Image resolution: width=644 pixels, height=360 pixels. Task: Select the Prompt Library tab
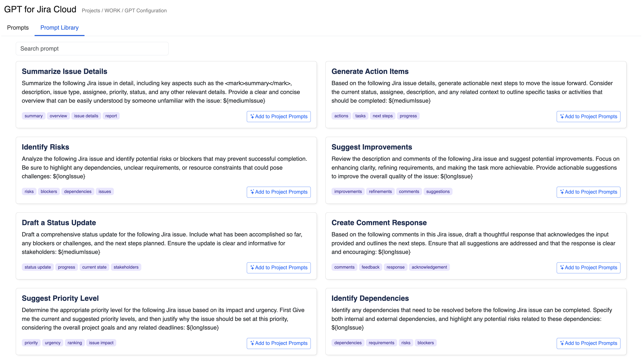coord(59,27)
